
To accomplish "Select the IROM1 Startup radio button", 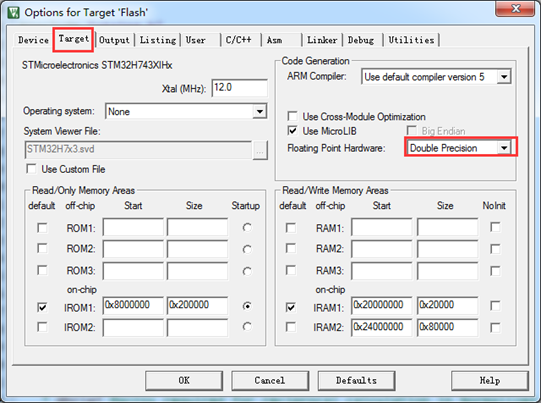I will pos(247,306).
